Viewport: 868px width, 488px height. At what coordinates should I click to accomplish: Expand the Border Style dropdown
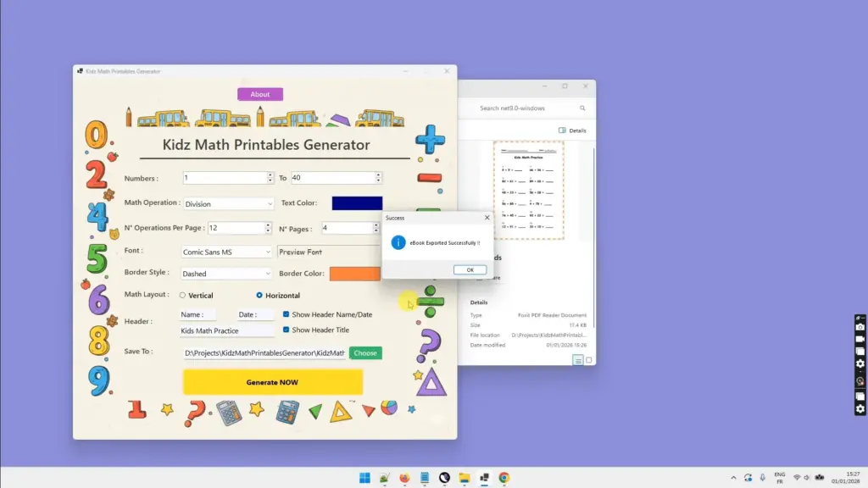point(270,273)
